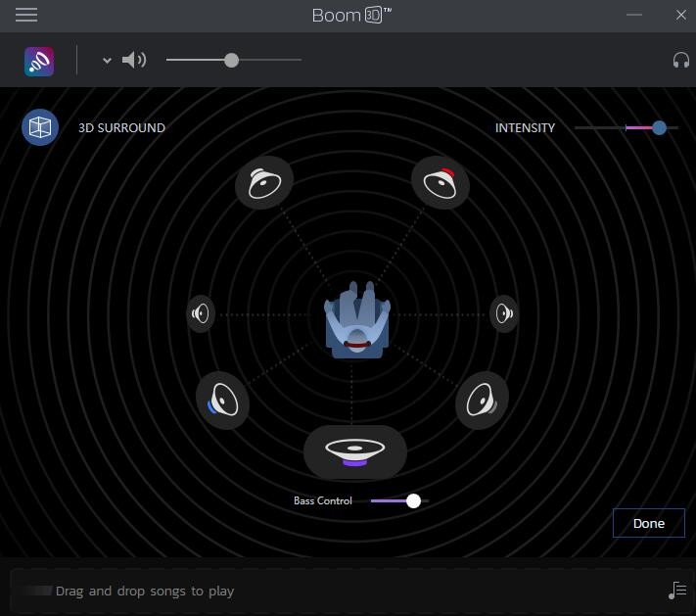Click the main volume slider handle
This screenshot has width=696, height=616.
(231, 61)
